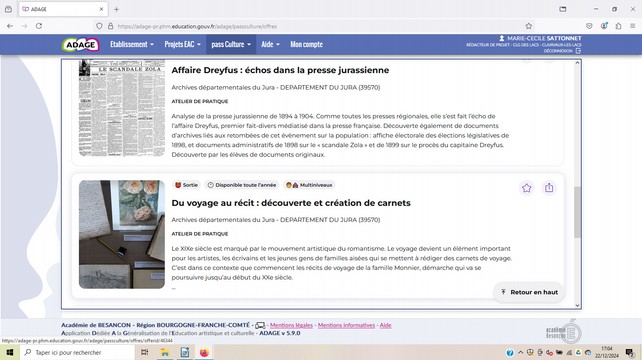Expand the pass Culture menu

point(231,44)
